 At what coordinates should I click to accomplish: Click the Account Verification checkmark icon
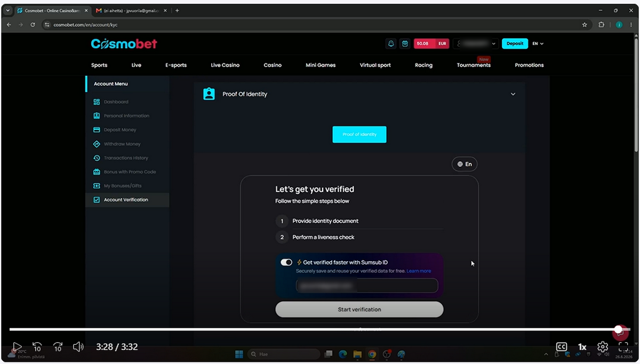click(x=97, y=200)
